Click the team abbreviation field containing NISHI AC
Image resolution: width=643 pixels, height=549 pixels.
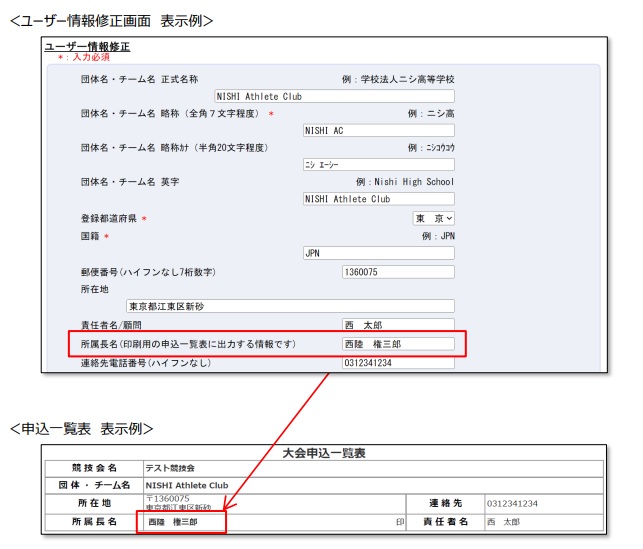click(x=379, y=131)
